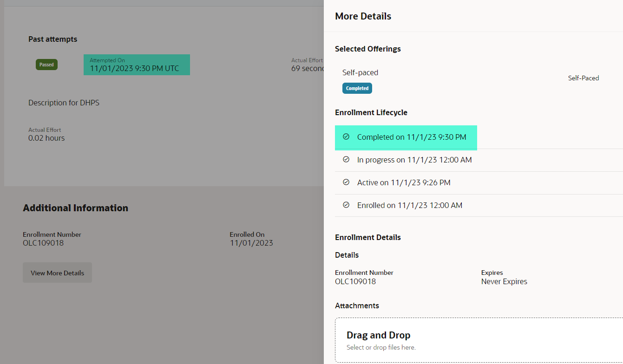Image resolution: width=623 pixels, height=364 pixels.
Task: Click the Attachments heading
Action: [x=357, y=305]
